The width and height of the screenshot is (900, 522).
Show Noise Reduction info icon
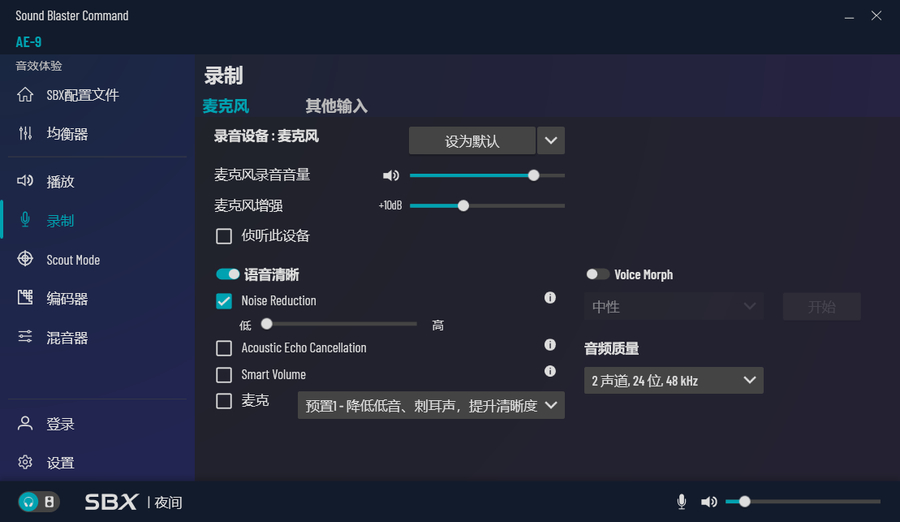pyautogui.click(x=550, y=297)
